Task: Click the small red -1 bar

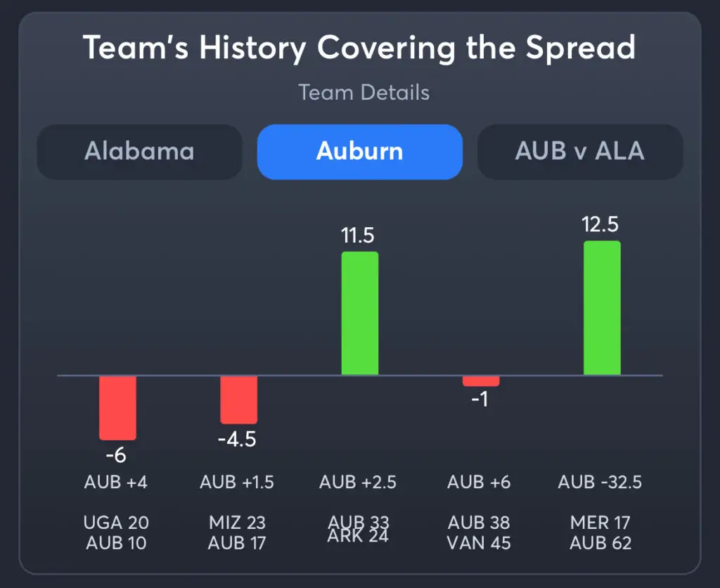Action: coord(481,381)
